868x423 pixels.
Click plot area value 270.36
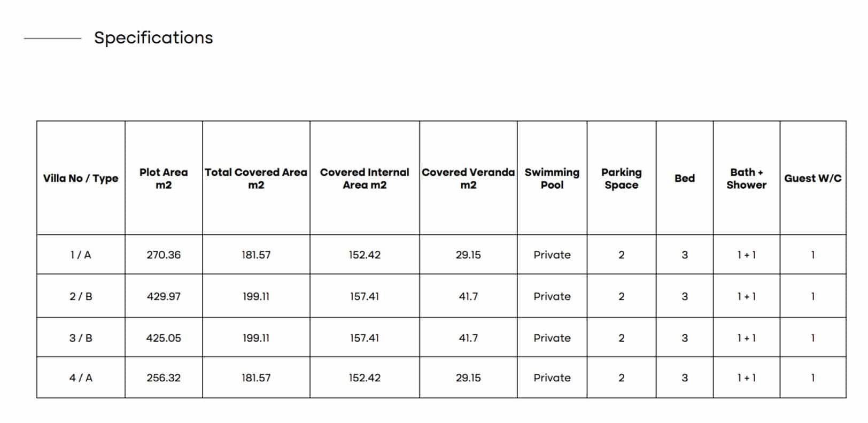pyautogui.click(x=164, y=255)
